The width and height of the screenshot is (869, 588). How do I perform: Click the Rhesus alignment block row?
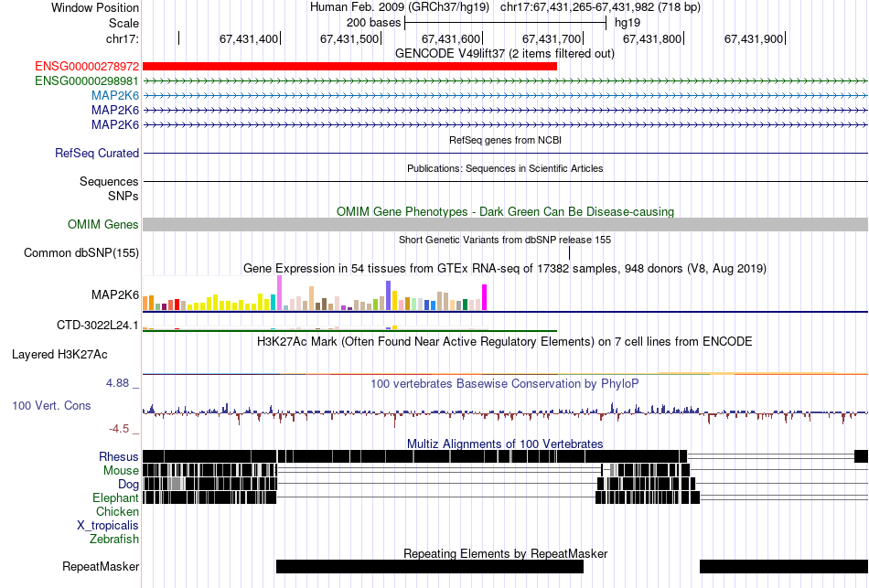coord(506,456)
